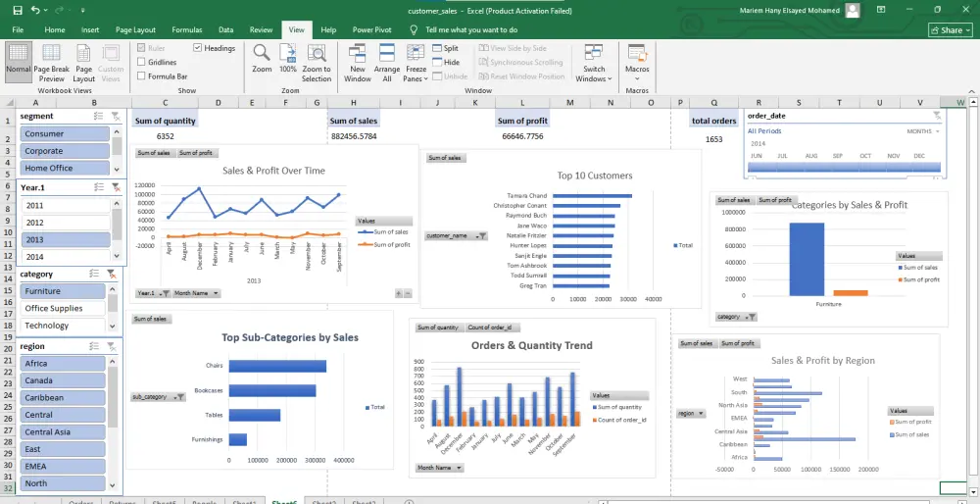Open region filter button on chart
The width and height of the screenshot is (980, 504).
click(691, 414)
